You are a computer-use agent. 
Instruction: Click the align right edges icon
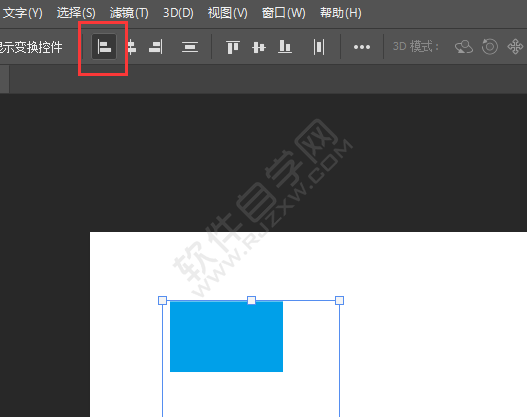point(156,47)
